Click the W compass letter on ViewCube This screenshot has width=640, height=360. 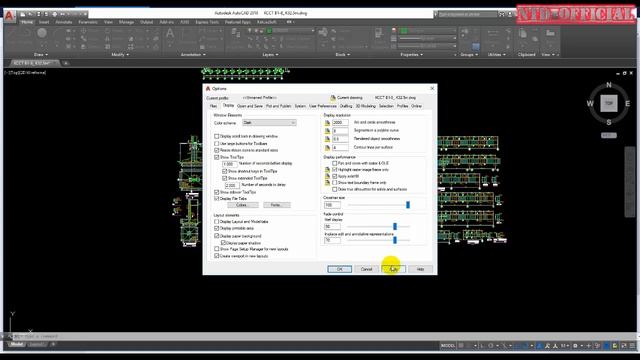[x=590, y=104]
